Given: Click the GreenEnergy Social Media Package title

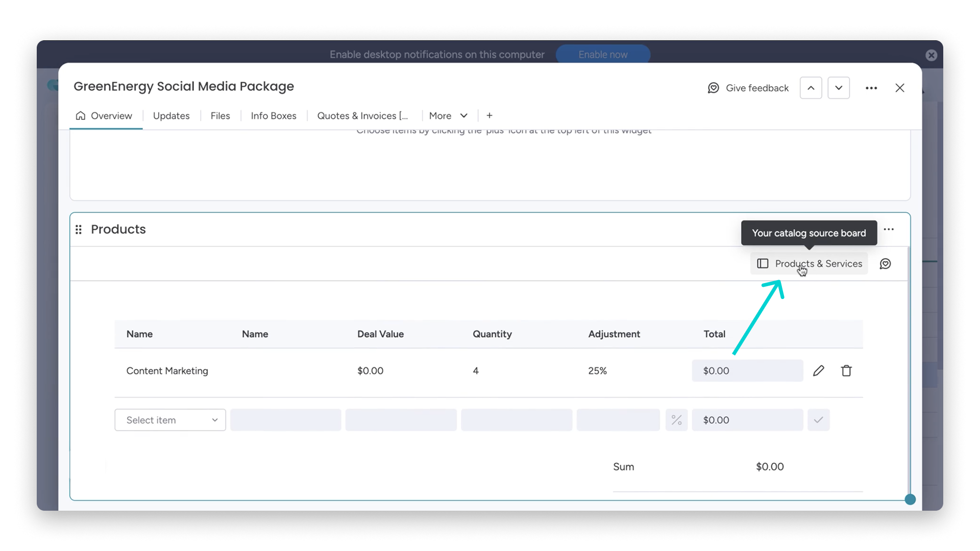Looking at the screenshot, I should click(x=184, y=86).
